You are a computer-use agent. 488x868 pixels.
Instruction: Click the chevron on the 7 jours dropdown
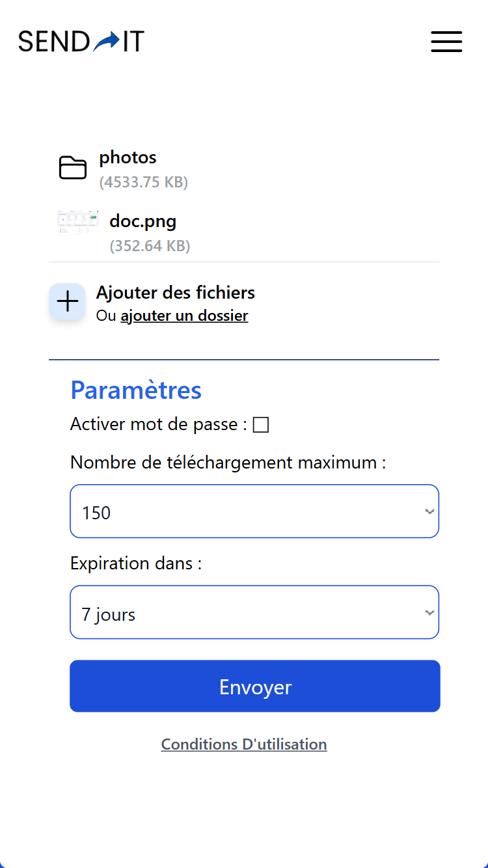click(429, 612)
